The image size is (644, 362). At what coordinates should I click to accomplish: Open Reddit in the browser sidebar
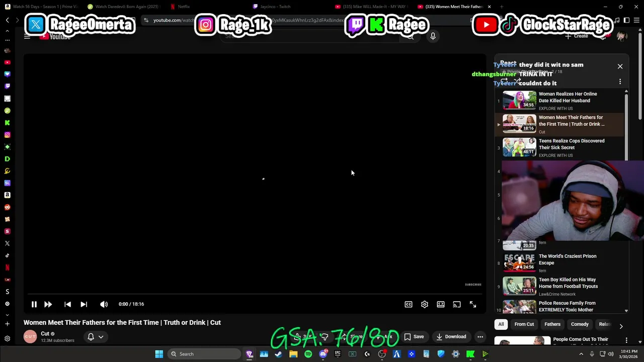coord(7,207)
